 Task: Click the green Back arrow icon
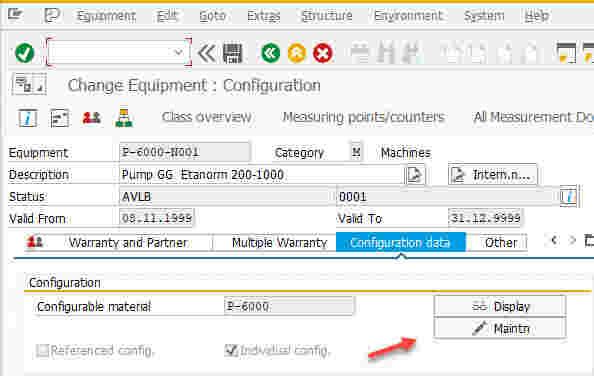point(270,53)
